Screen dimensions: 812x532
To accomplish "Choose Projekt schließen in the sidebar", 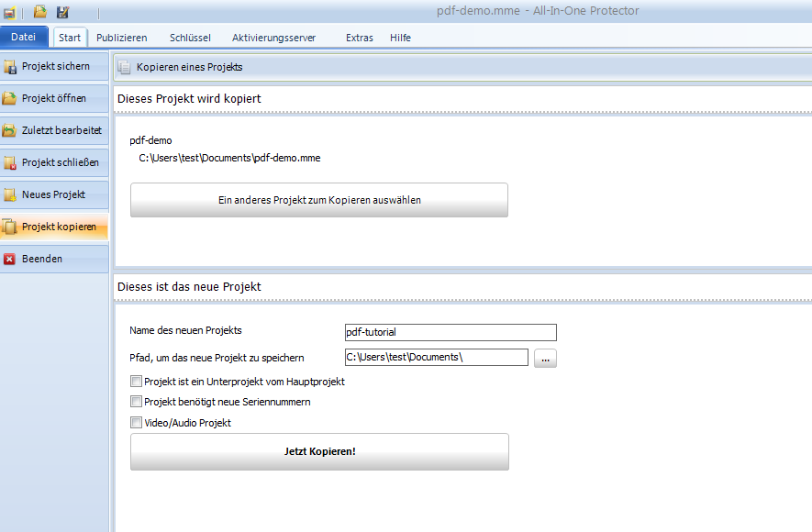I will [54, 163].
